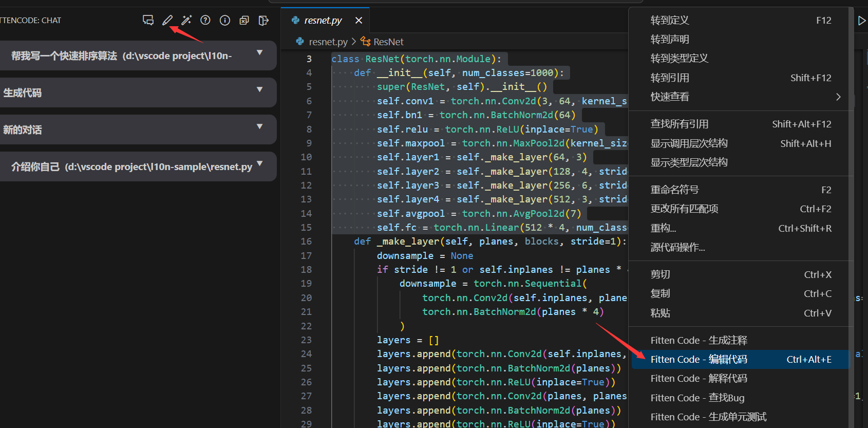868x428 pixels.
Task: Open a new chat with the speech bubble icon
Action: pyautogui.click(x=148, y=20)
